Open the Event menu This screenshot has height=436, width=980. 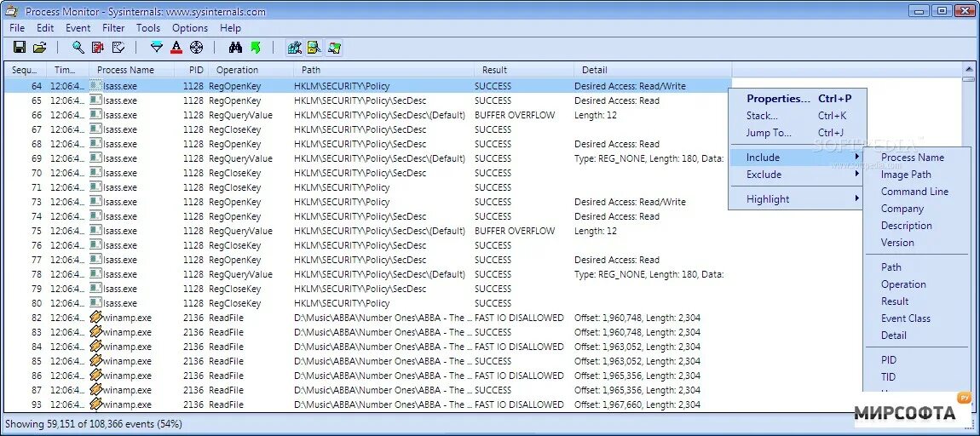coord(78,28)
